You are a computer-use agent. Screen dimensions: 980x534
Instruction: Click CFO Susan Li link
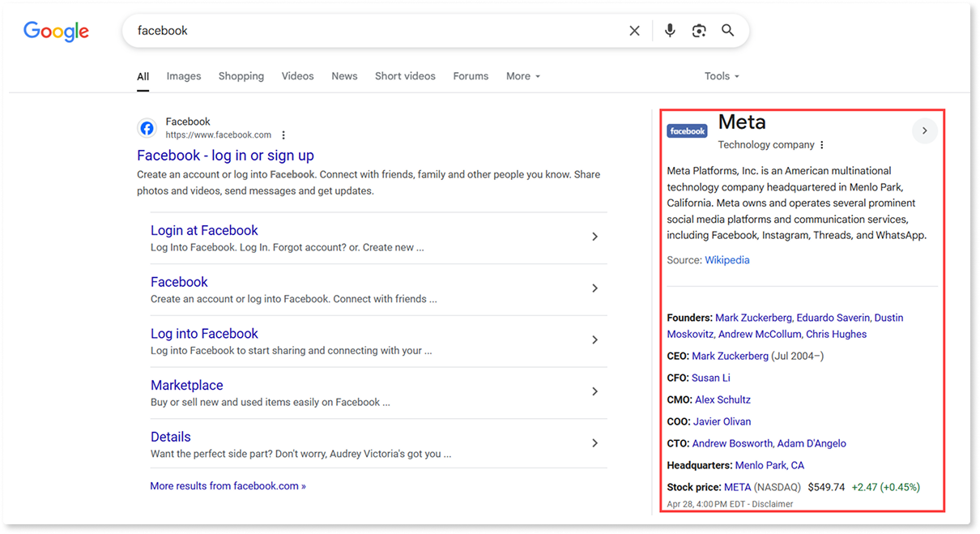713,378
